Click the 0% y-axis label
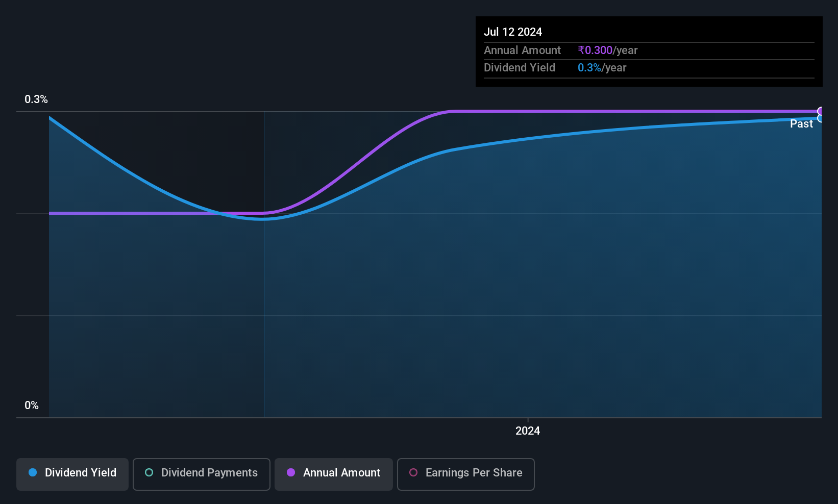838x504 pixels. [32, 406]
